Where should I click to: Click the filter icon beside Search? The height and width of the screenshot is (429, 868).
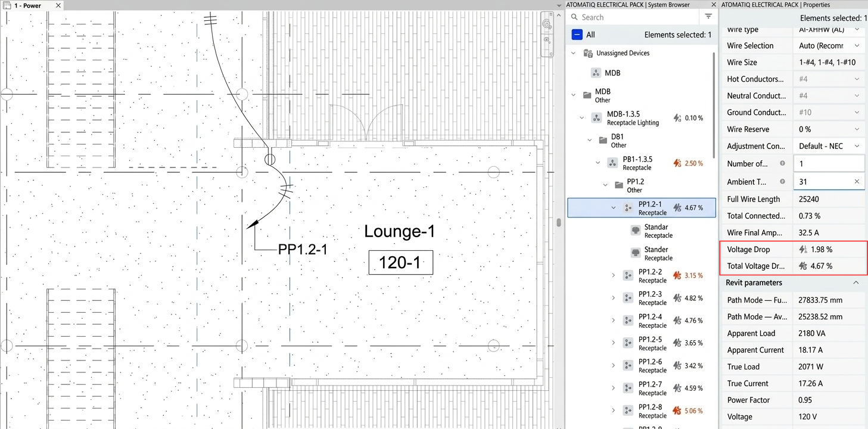[708, 17]
